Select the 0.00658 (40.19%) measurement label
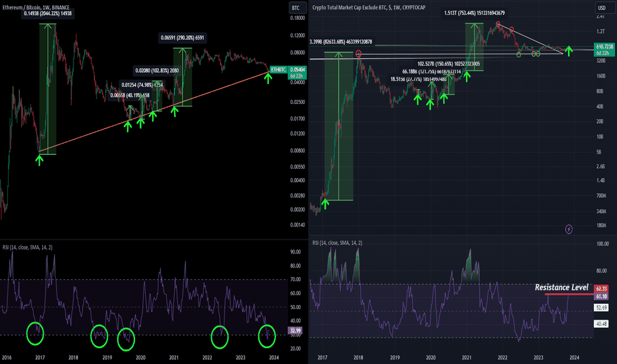Image resolution: width=617 pixels, height=364 pixels. click(x=130, y=95)
